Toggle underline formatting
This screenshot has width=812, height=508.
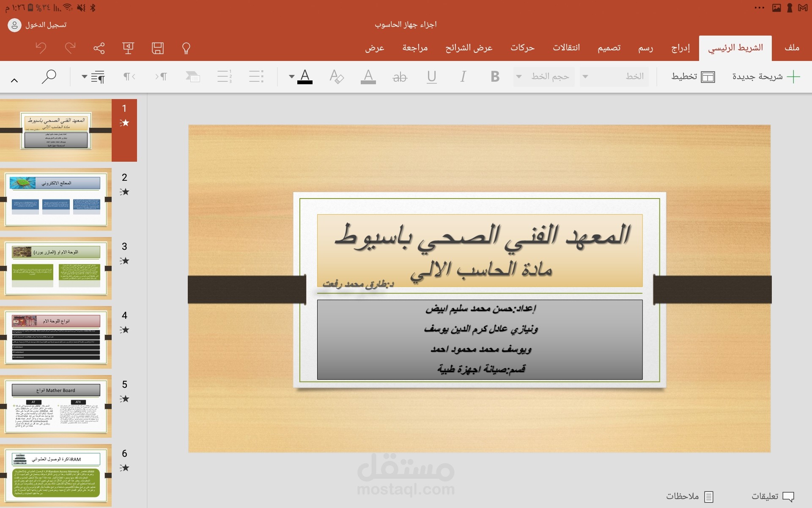(431, 77)
